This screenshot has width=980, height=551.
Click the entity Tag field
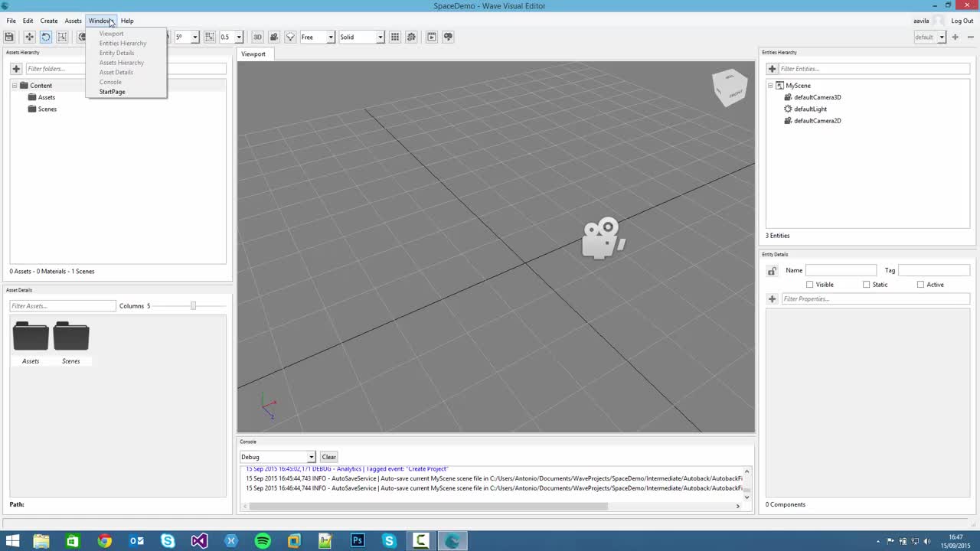[x=934, y=270]
